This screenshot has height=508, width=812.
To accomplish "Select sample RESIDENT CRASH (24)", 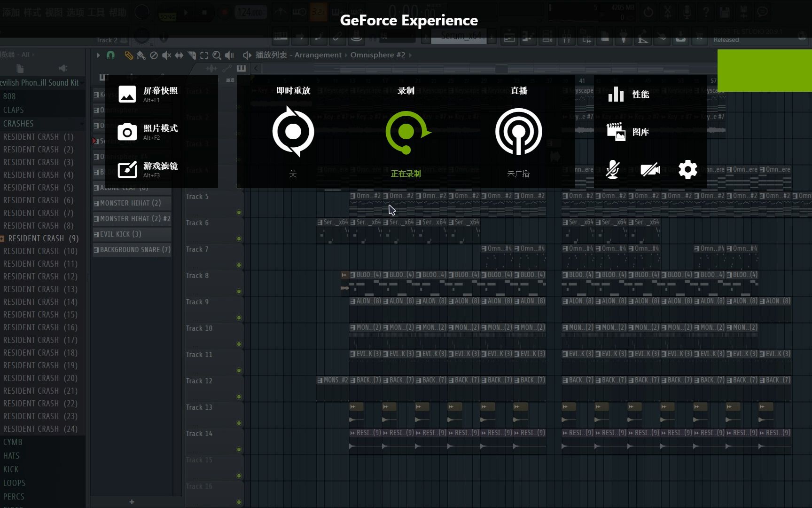I will coord(42,429).
